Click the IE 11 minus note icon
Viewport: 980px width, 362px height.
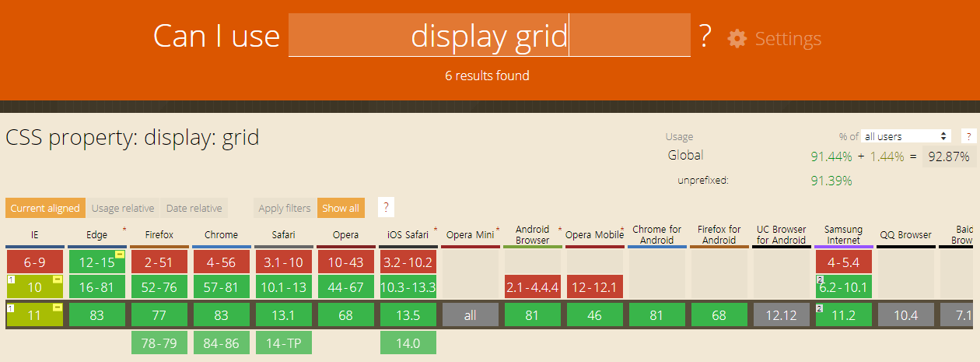pos(58,308)
